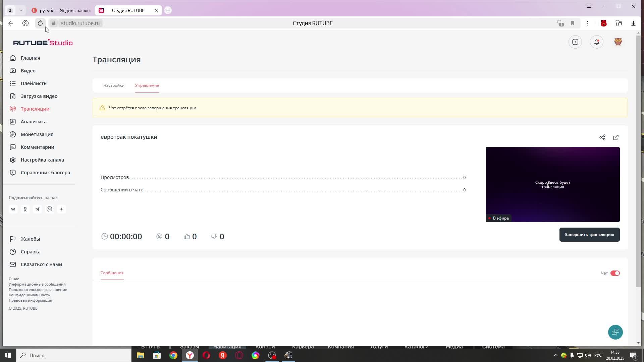The height and width of the screenshot is (362, 644).
Task: Open Chrome from taskbar
Action: pyautogui.click(x=173, y=355)
